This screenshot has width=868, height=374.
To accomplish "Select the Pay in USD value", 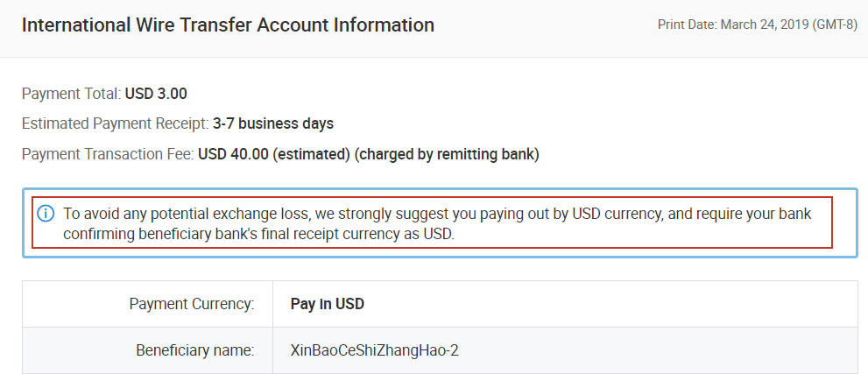I will pos(327,305).
